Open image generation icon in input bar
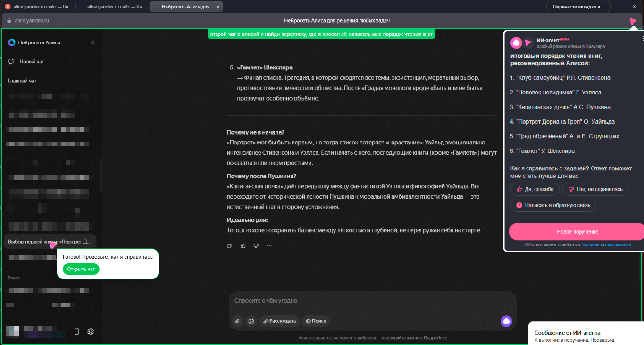The height and width of the screenshot is (345, 644). point(251,321)
